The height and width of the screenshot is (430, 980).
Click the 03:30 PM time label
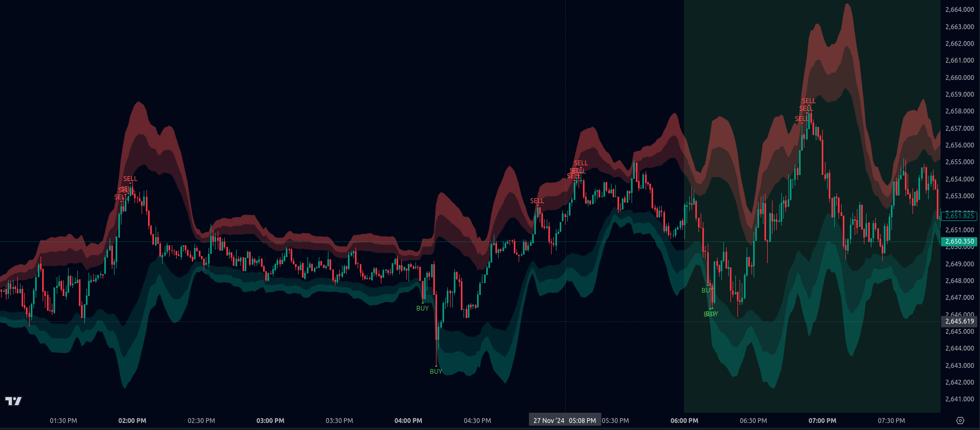point(339,421)
